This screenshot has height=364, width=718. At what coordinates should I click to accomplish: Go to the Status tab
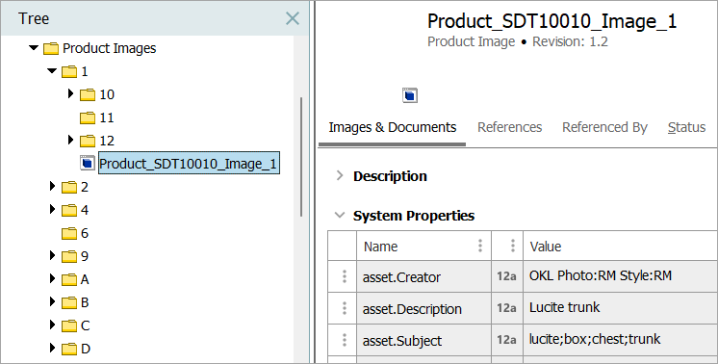click(x=686, y=127)
